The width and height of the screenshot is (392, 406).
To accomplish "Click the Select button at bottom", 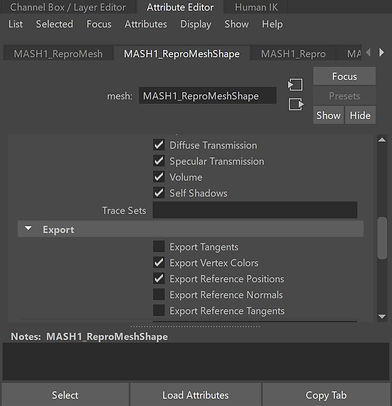I will (65, 395).
